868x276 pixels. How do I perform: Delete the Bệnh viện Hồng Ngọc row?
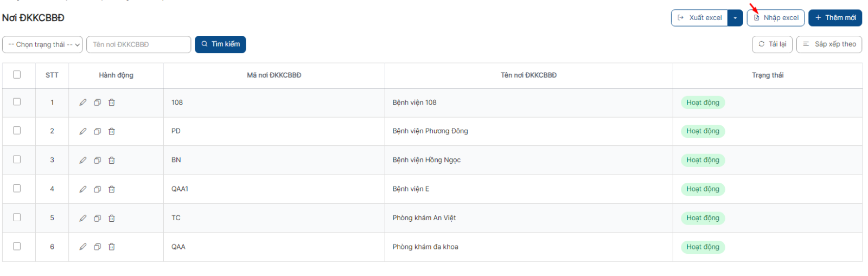(112, 160)
